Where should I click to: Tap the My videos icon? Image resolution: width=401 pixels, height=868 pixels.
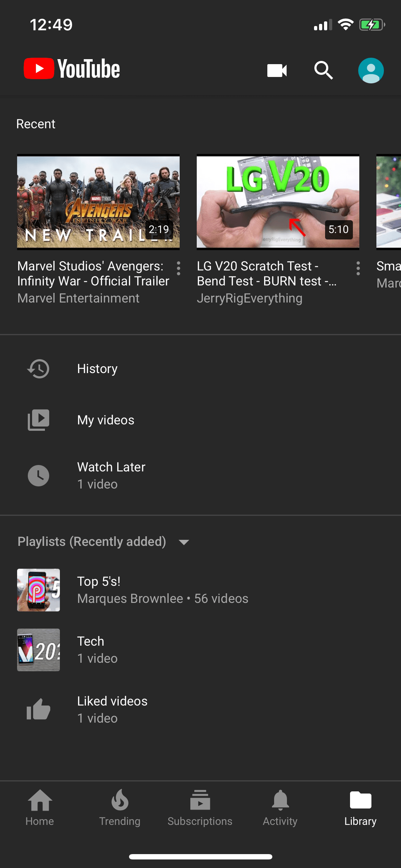(38, 420)
